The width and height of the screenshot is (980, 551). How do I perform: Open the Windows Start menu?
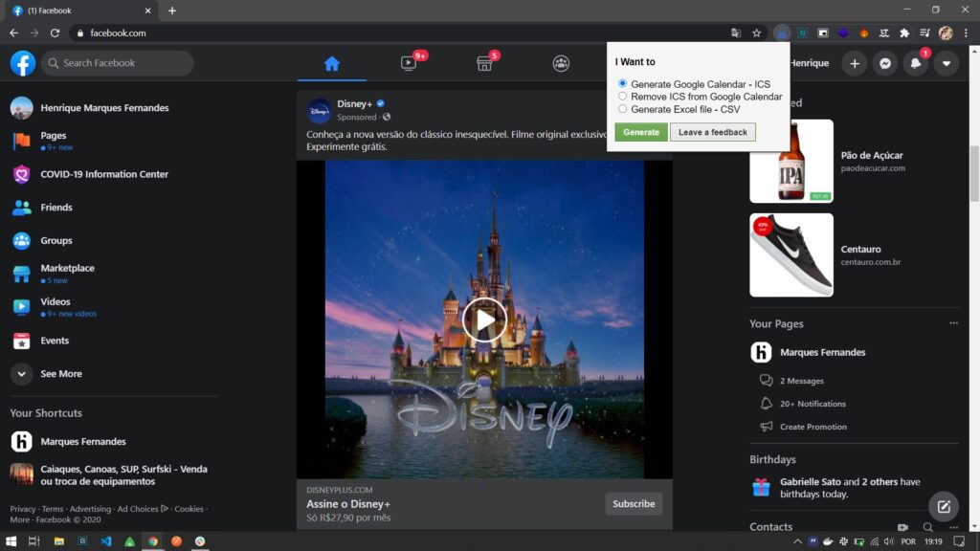tap(11, 541)
